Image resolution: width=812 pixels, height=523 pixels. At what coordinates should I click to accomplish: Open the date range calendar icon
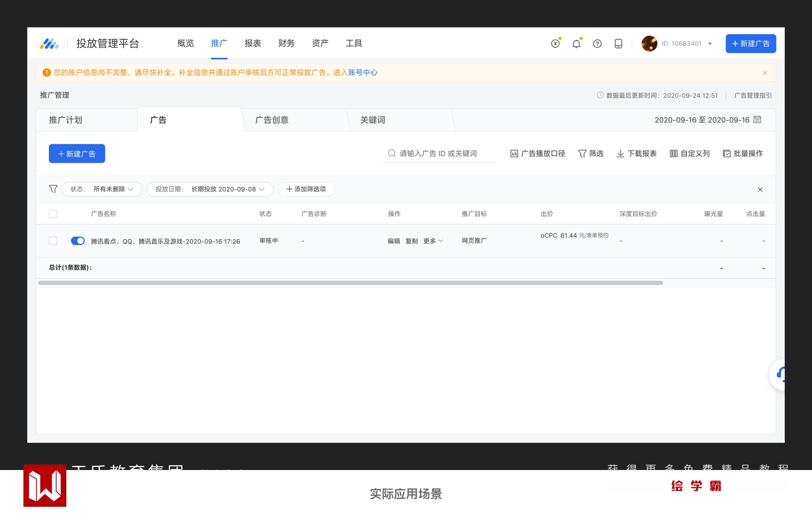(757, 120)
